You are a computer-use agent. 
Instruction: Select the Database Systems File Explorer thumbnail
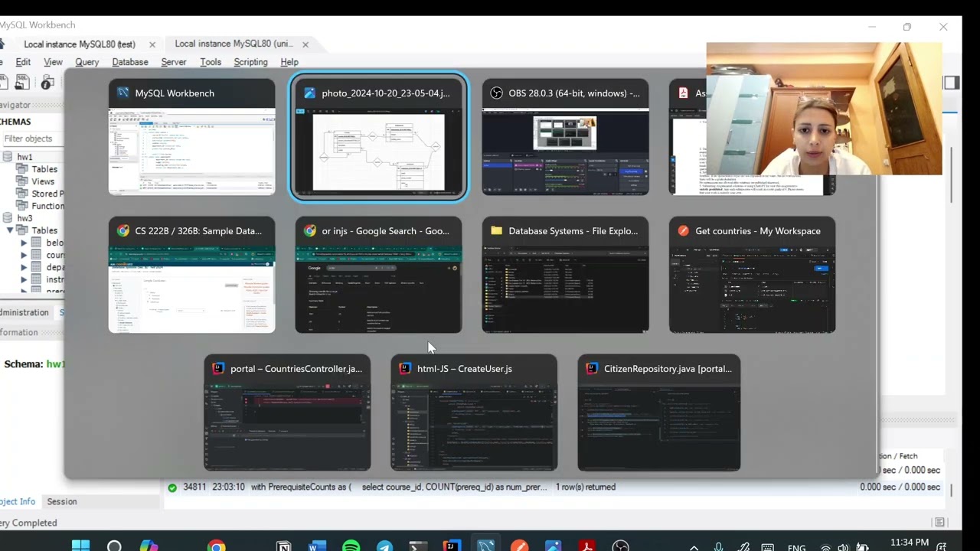(565, 275)
